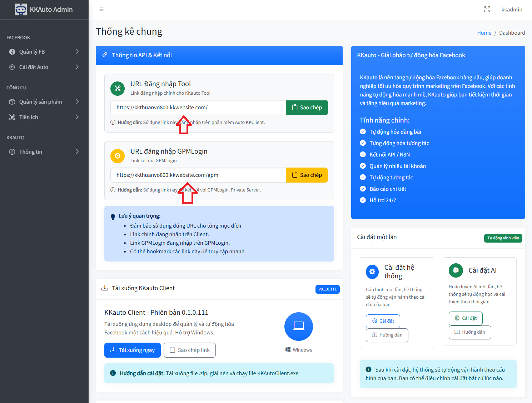Click the Sao chép link button
The image size is (532, 403).
pyautogui.click(x=190, y=350)
